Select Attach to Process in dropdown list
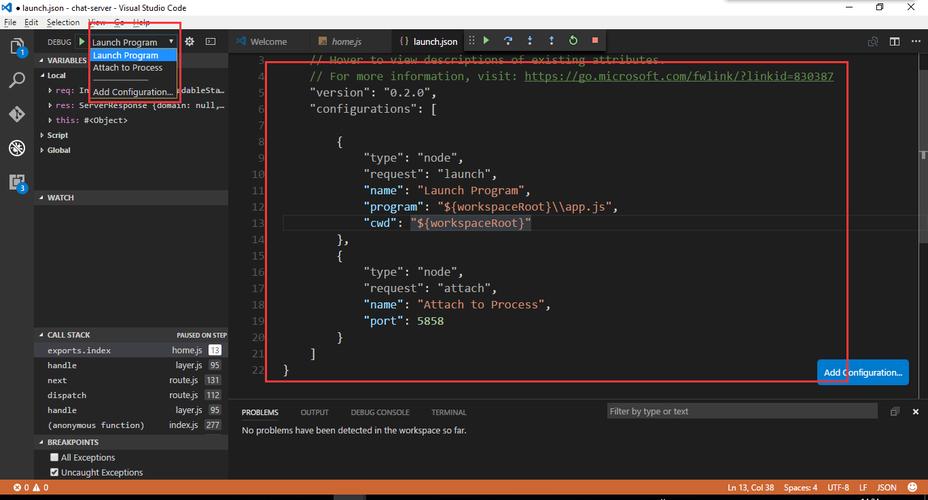The width and height of the screenshot is (928, 500). (x=133, y=67)
